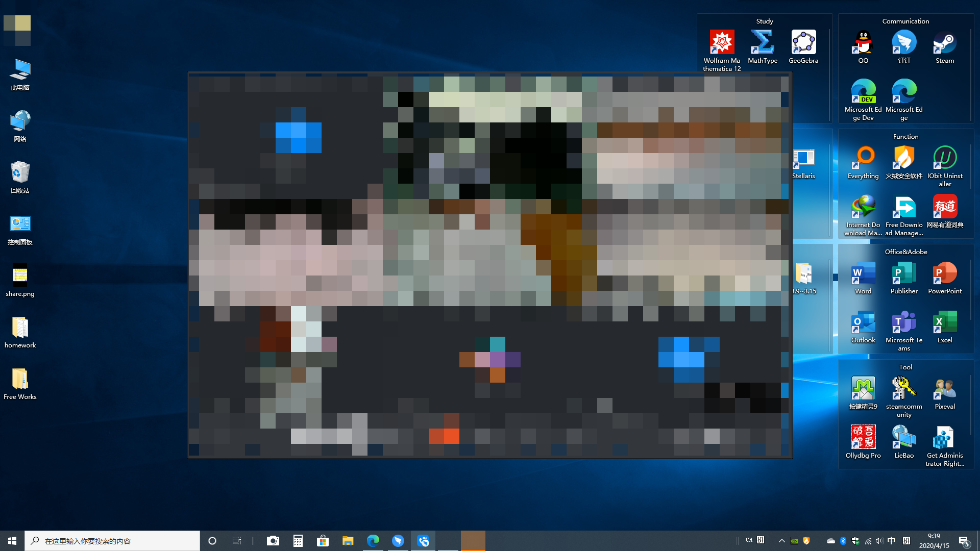Open Windows Start menu
The height and width of the screenshot is (551, 980).
tap(12, 541)
